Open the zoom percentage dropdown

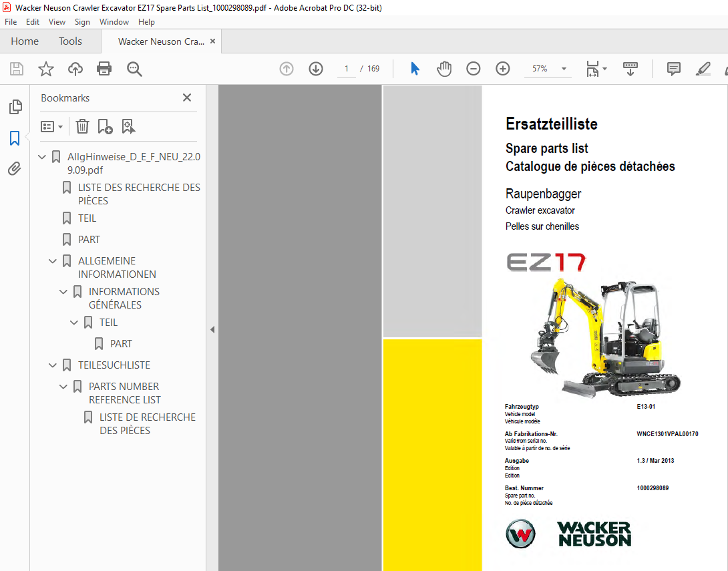(564, 69)
